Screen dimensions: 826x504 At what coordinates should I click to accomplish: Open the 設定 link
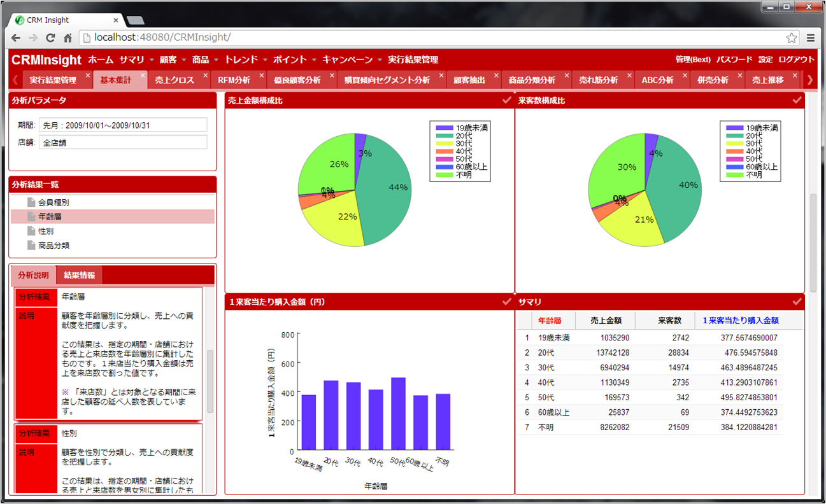tap(765, 60)
